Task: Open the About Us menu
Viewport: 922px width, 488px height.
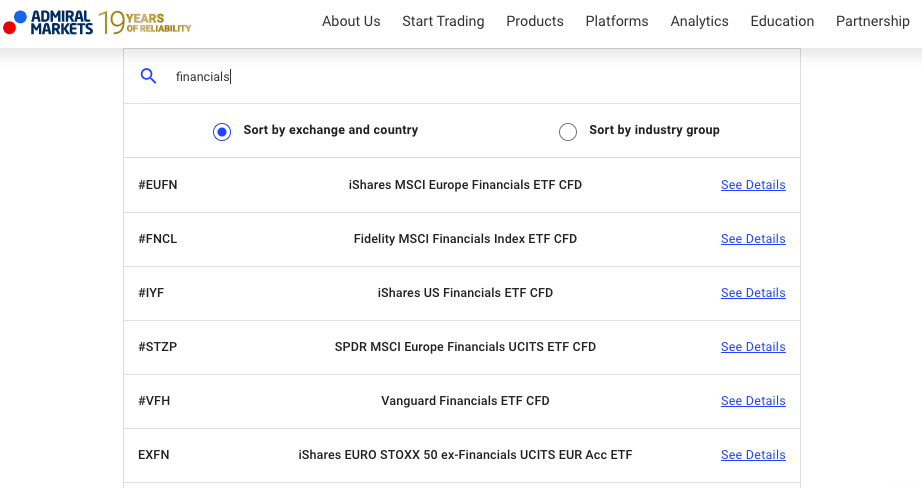Action: click(351, 21)
